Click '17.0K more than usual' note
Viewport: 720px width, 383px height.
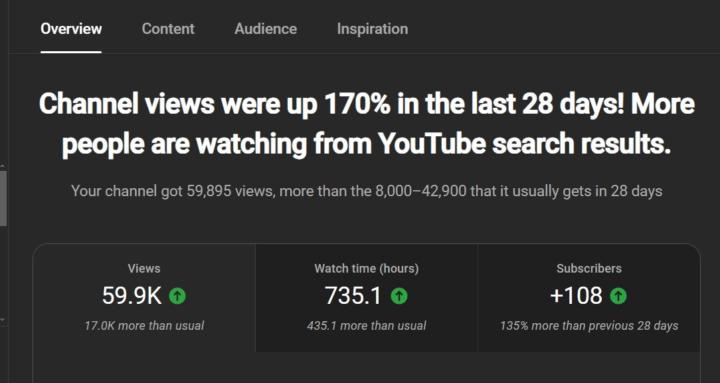[x=144, y=326]
